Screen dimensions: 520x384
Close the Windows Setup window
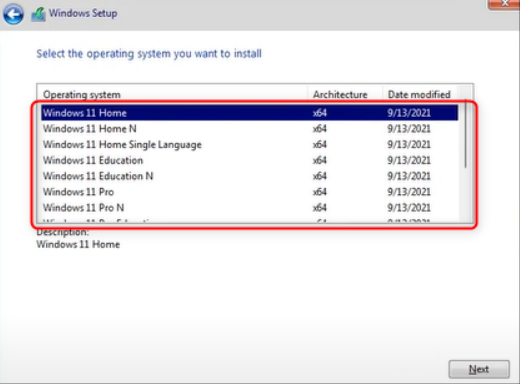[505, 4]
